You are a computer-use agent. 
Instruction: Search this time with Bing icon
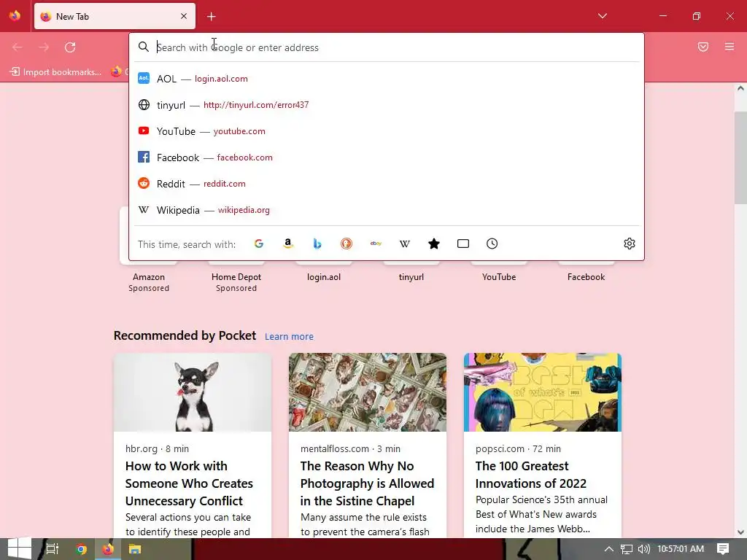coord(317,244)
